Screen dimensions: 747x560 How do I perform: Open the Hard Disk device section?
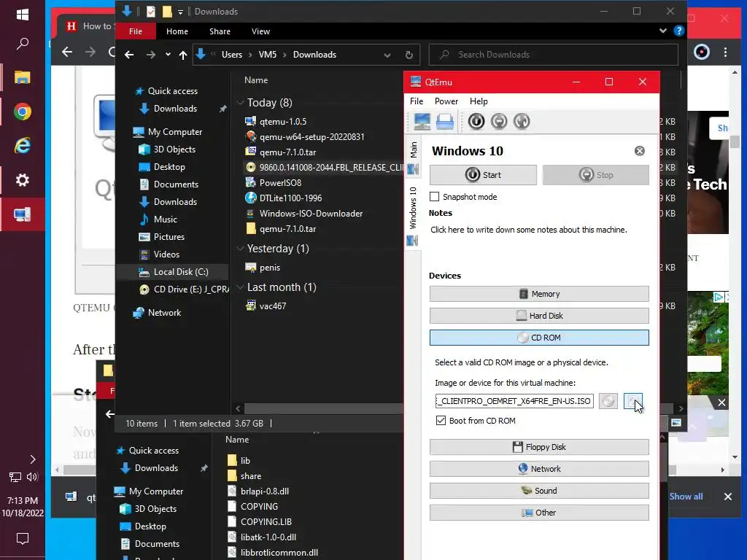click(539, 316)
